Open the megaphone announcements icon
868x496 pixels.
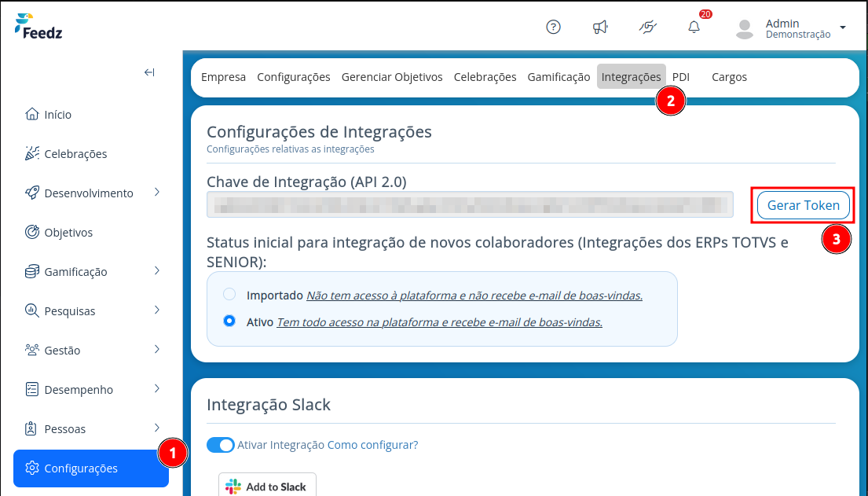(x=600, y=27)
